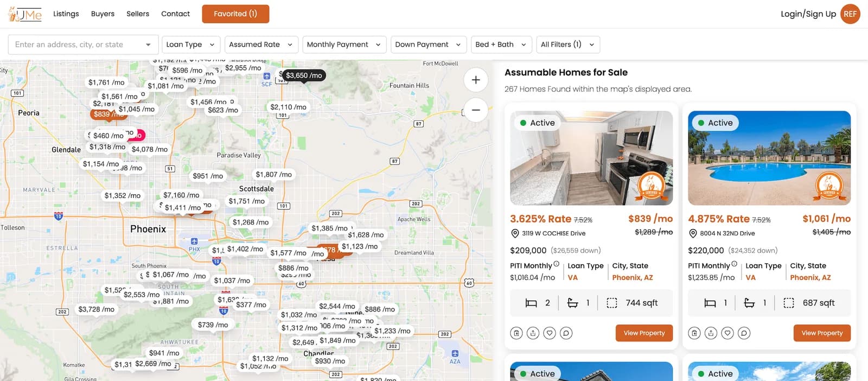Open Monthly Payment filter dropdown
Viewport: 868px width, 381px height.
click(344, 45)
